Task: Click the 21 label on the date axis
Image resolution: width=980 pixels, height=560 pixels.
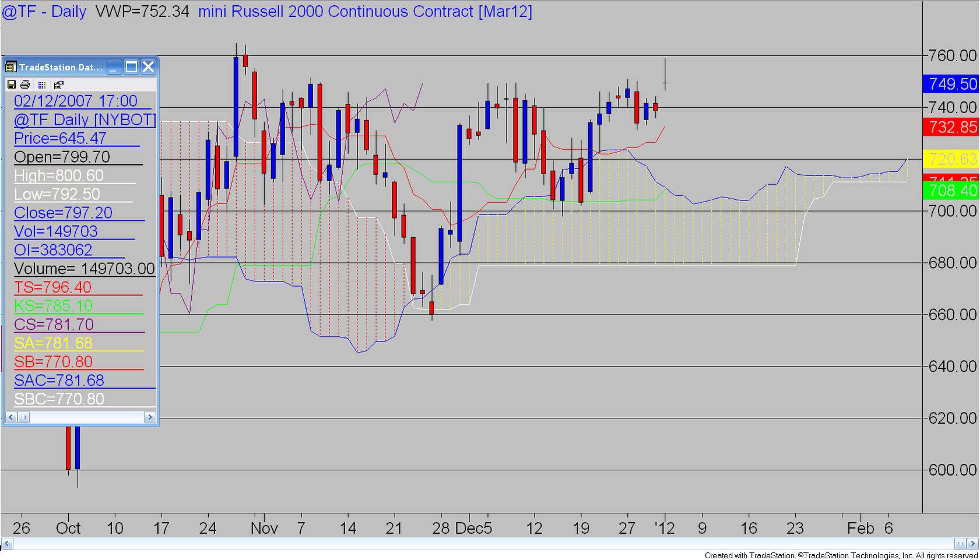Action: (x=395, y=529)
